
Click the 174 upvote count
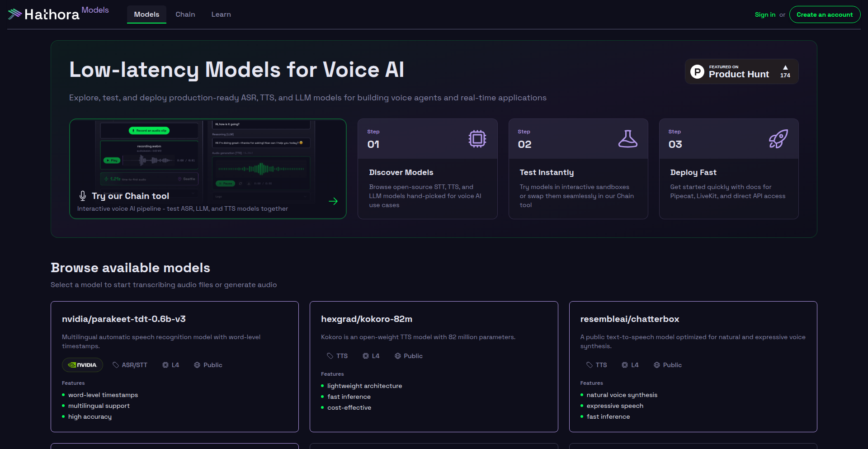pyautogui.click(x=785, y=76)
